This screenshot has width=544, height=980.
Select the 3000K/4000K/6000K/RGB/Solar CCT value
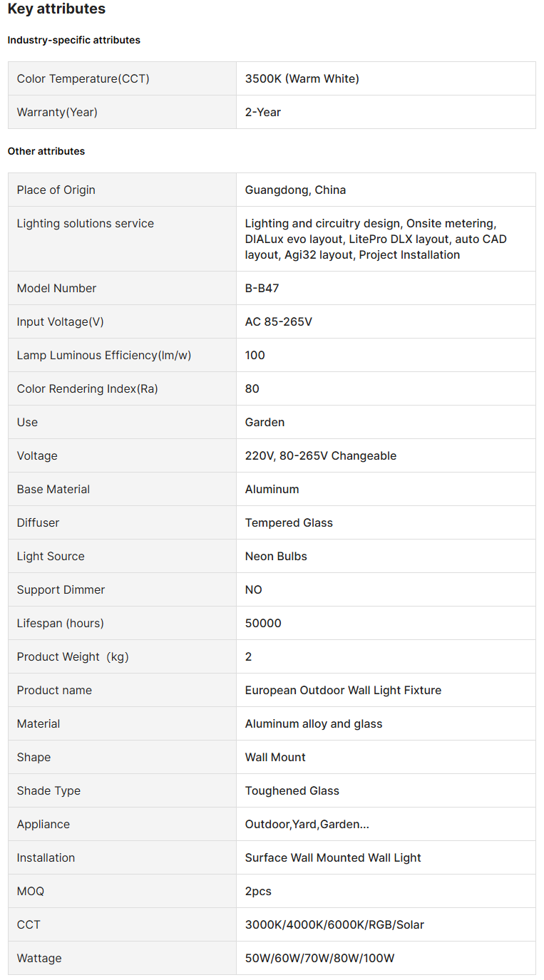[334, 924]
